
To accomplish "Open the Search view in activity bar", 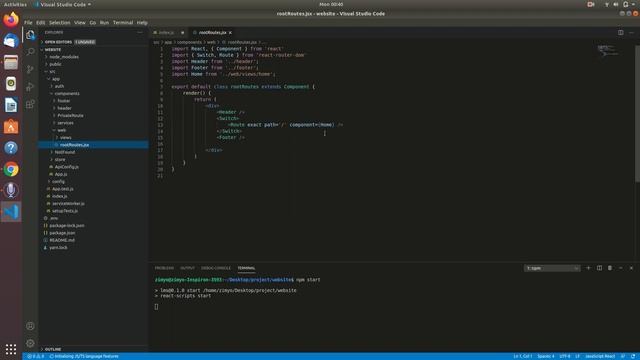I will [30, 52].
